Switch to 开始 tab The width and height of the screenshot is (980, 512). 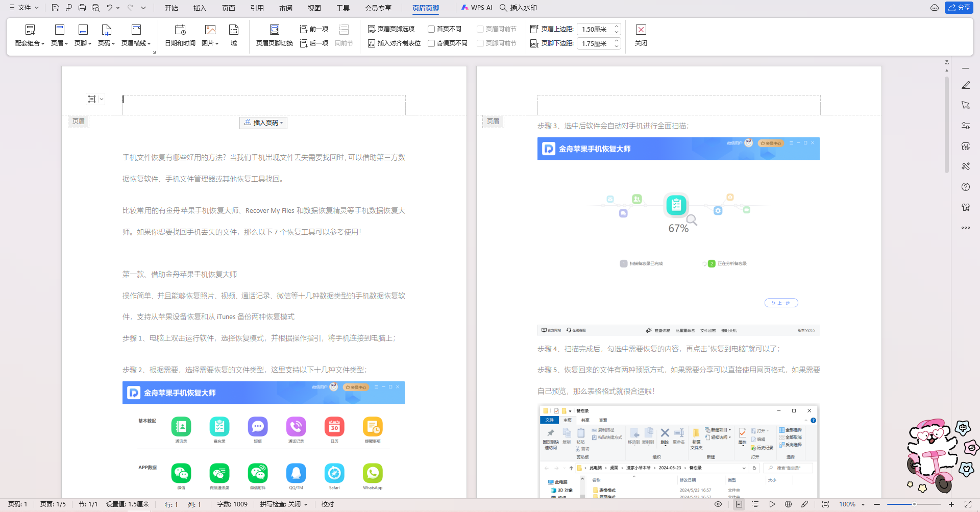pyautogui.click(x=171, y=8)
